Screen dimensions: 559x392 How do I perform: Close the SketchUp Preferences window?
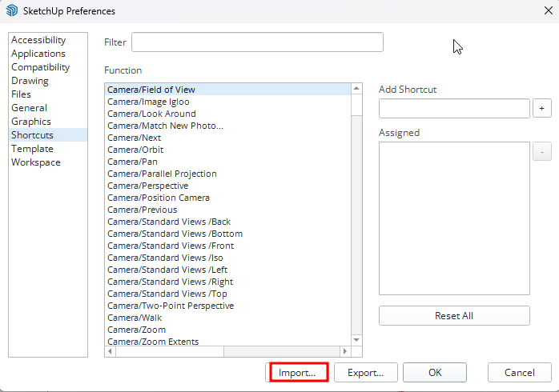(549, 10)
